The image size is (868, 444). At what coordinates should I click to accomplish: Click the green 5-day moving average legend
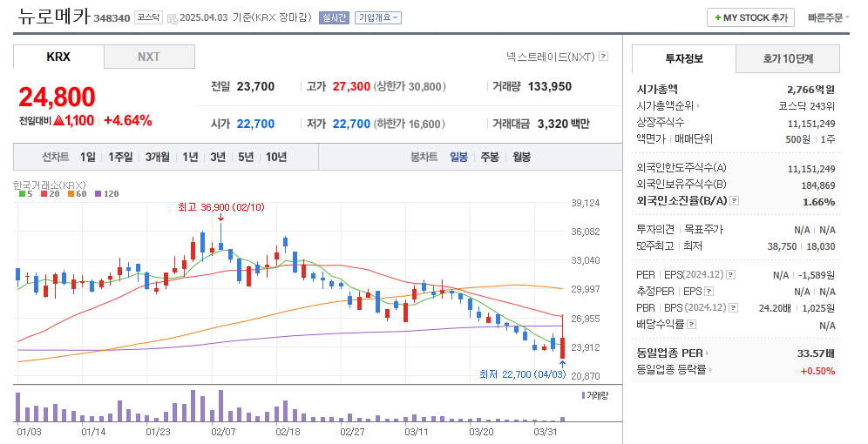25,194
